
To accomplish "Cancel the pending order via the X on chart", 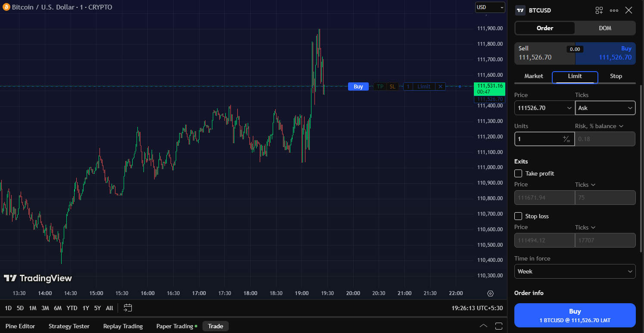I will [440, 86].
